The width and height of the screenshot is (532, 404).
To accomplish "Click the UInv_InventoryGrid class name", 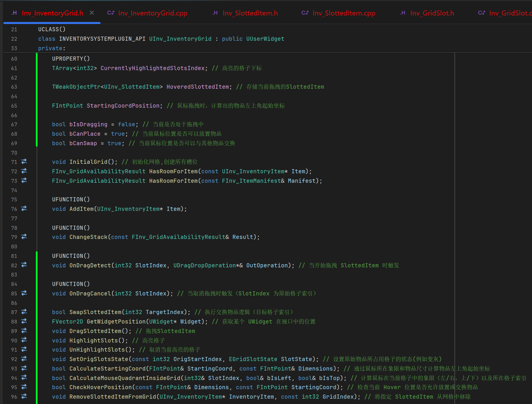I will click(x=180, y=39).
